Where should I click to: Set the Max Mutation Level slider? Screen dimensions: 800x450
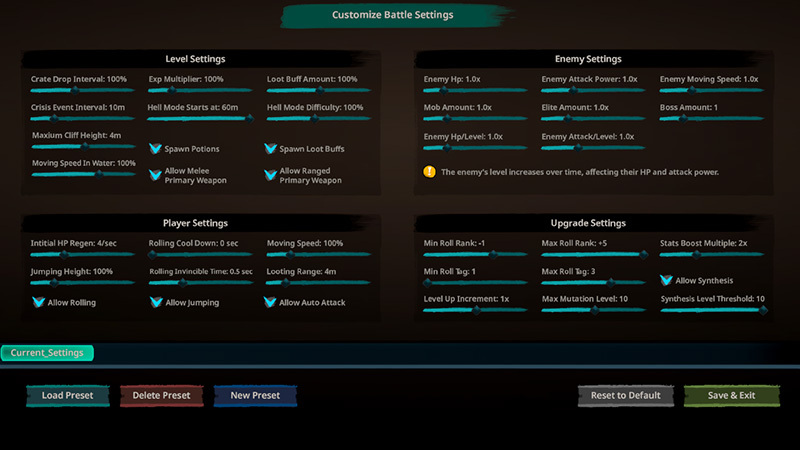[x=593, y=310]
